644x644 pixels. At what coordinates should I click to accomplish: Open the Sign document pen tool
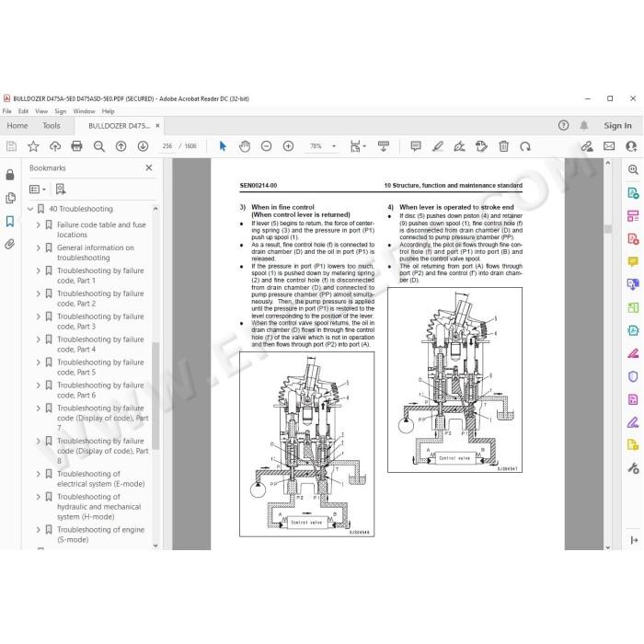(460, 146)
